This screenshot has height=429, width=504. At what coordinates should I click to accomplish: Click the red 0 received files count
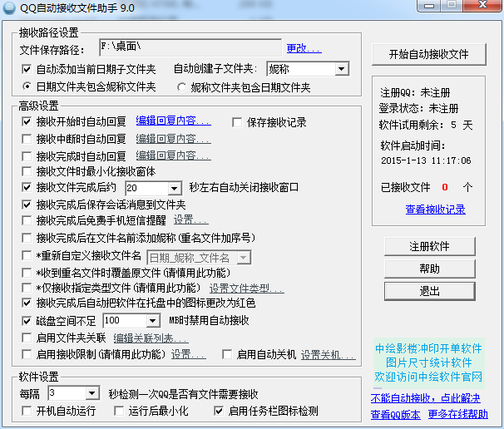coord(445,187)
